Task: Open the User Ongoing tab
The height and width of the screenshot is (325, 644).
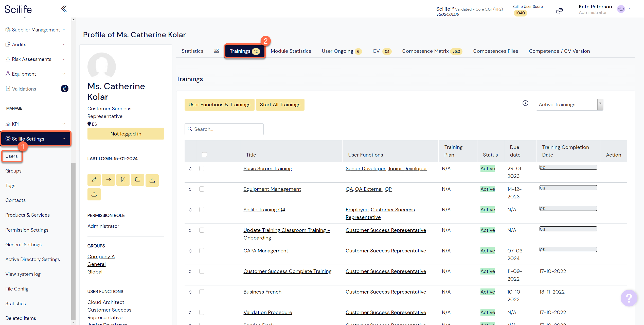Action: (342, 51)
